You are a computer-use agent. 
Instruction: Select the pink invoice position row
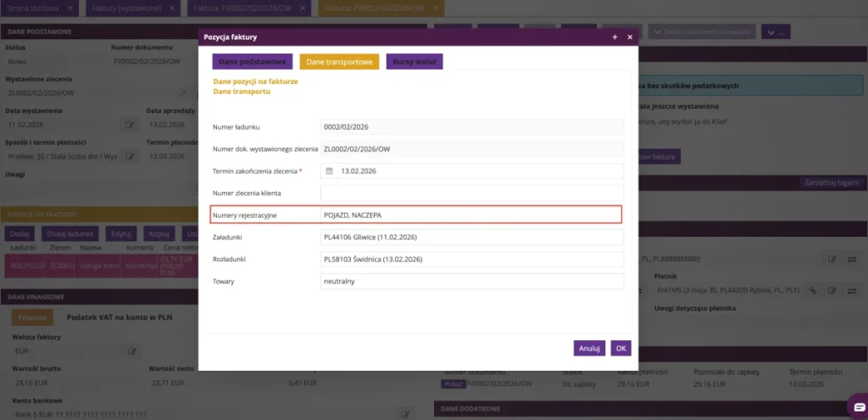[102, 266]
